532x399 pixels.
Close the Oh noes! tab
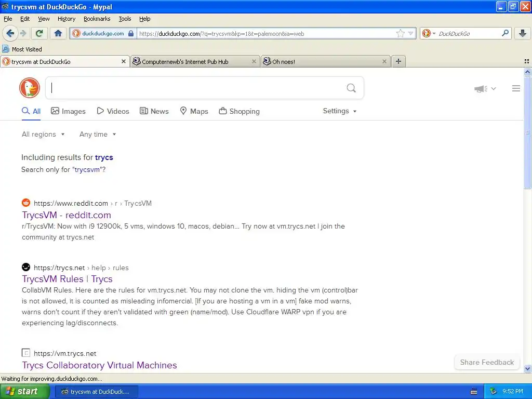point(384,61)
